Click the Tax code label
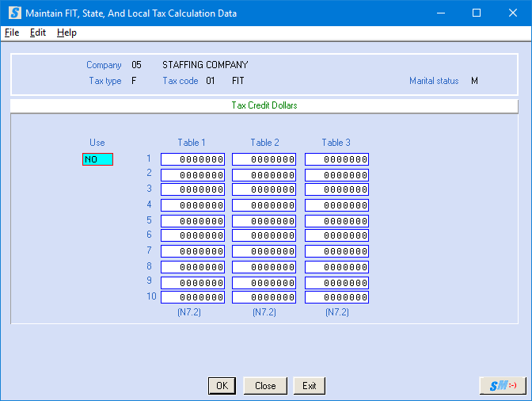The width and height of the screenshot is (532, 401). coord(180,81)
